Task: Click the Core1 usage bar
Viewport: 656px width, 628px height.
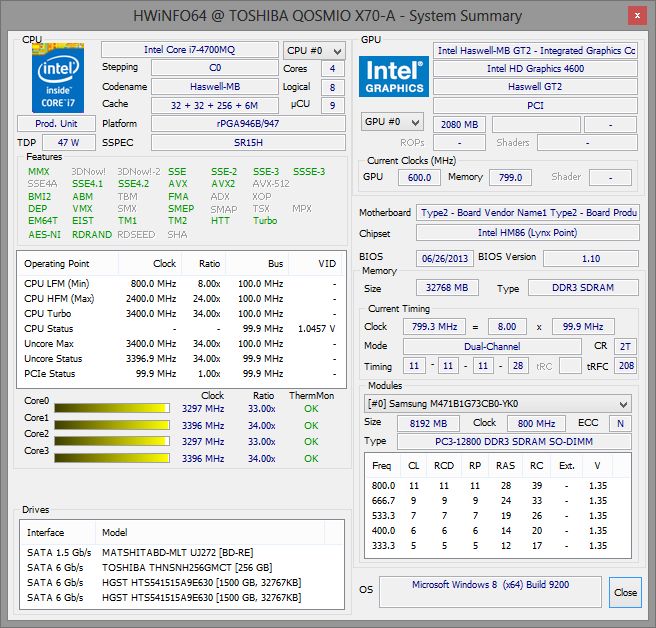Action: (x=112, y=425)
